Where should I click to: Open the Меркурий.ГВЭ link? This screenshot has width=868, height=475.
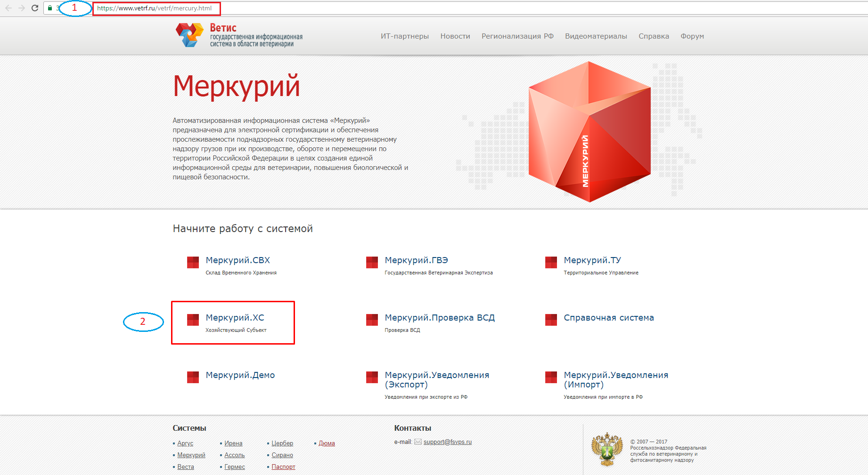(x=416, y=260)
